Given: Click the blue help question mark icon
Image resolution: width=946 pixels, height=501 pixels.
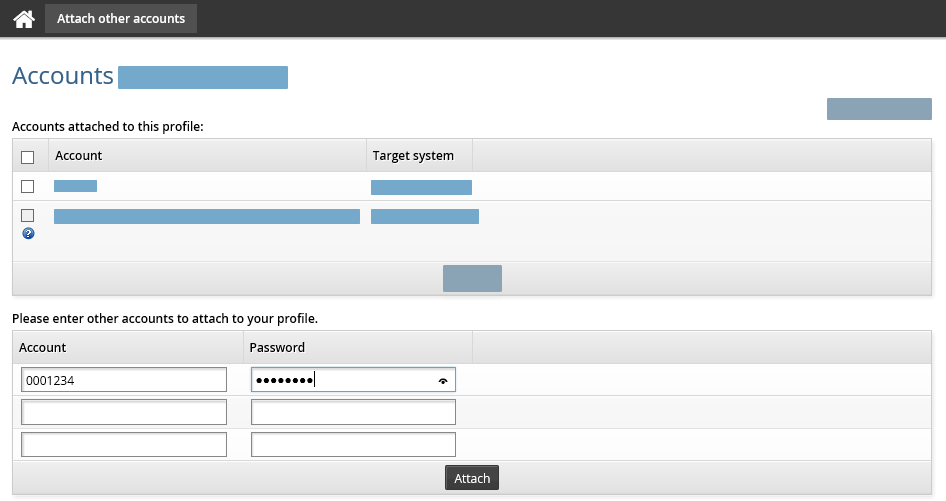Looking at the screenshot, I should click(x=28, y=233).
